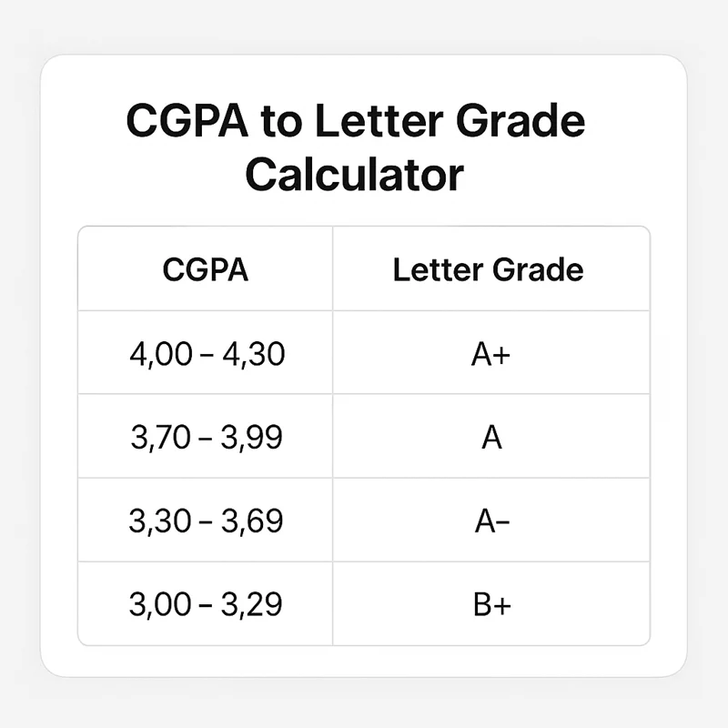Click the word CGPA in the title
Screen dimensions: 728x728
[x=187, y=120]
